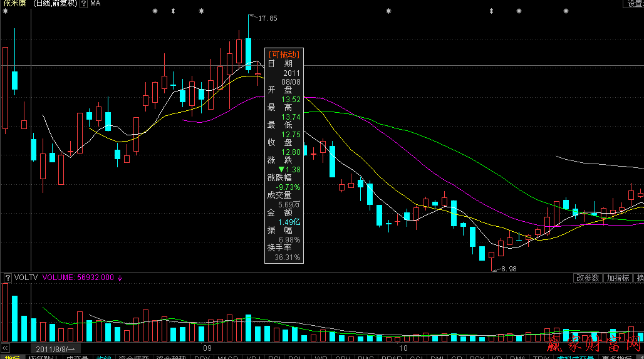Select the BOLL indicator tab

click(297, 358)
